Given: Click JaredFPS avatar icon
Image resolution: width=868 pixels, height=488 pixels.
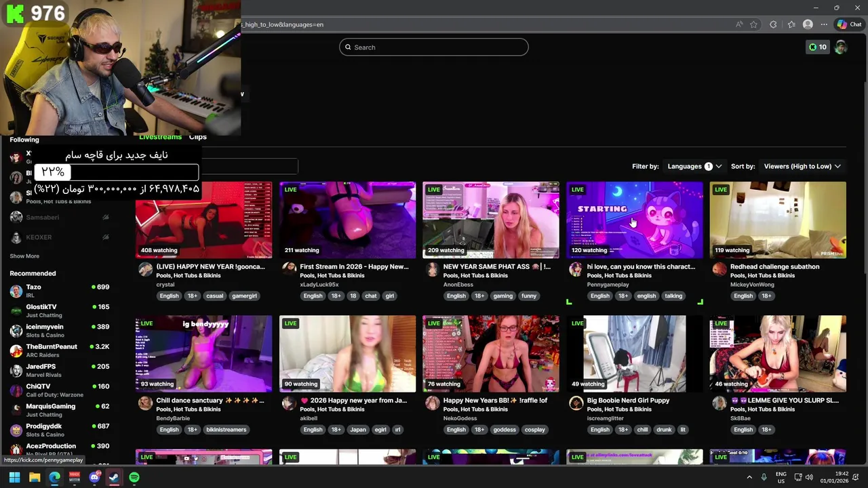Looking at the screenshot, I should click(x=16, y=371).
